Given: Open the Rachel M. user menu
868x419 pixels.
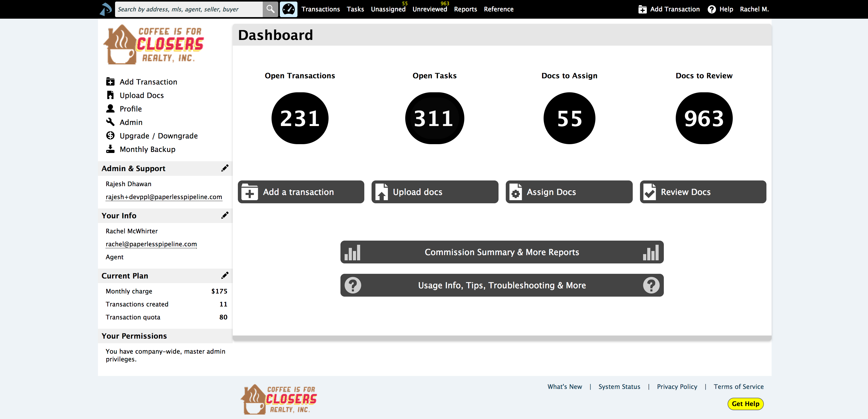Looking at the screenshot, I should point(754,9).
